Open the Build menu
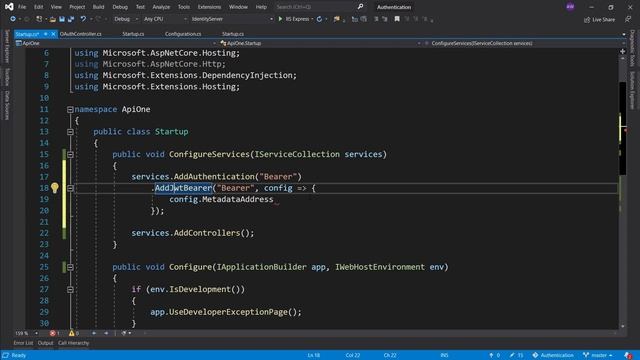The height and width of the screenshot is (360, 640). pos(98,7)
